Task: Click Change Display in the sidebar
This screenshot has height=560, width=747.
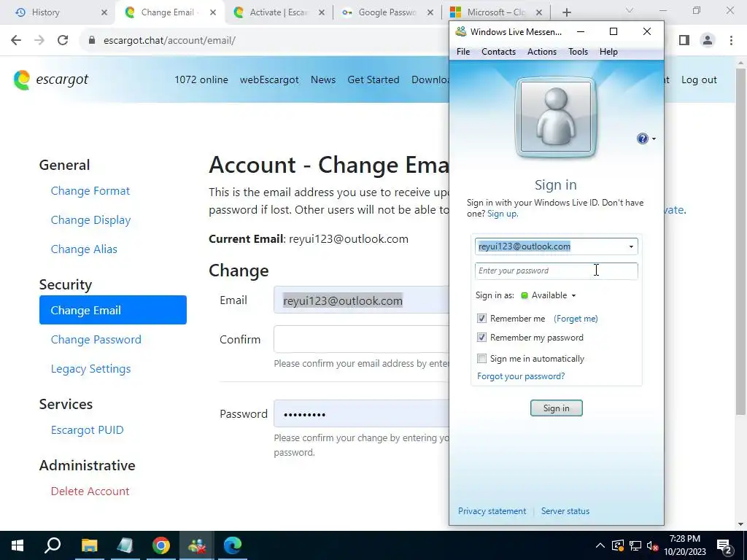Action: pos(90,220)
